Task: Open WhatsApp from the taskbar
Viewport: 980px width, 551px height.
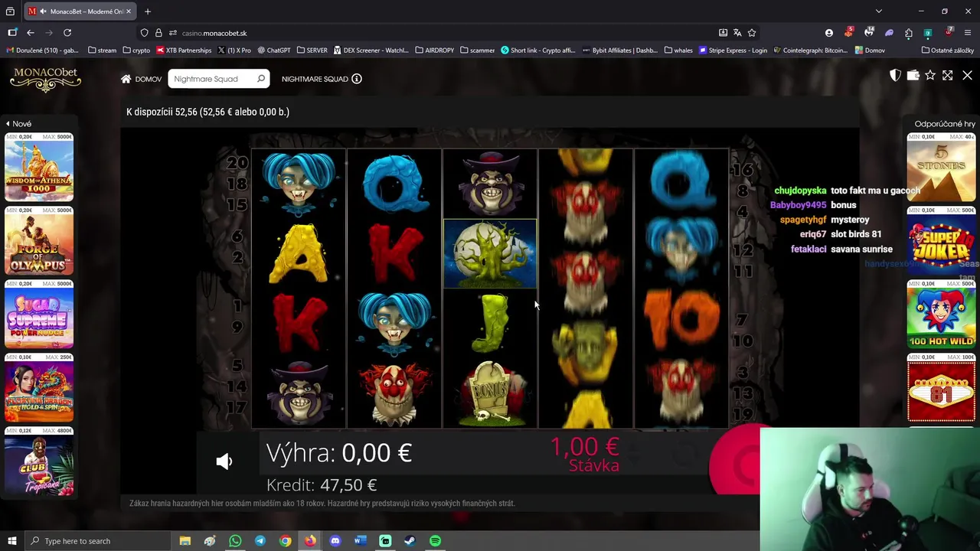Action: click(x=235, y=541)
